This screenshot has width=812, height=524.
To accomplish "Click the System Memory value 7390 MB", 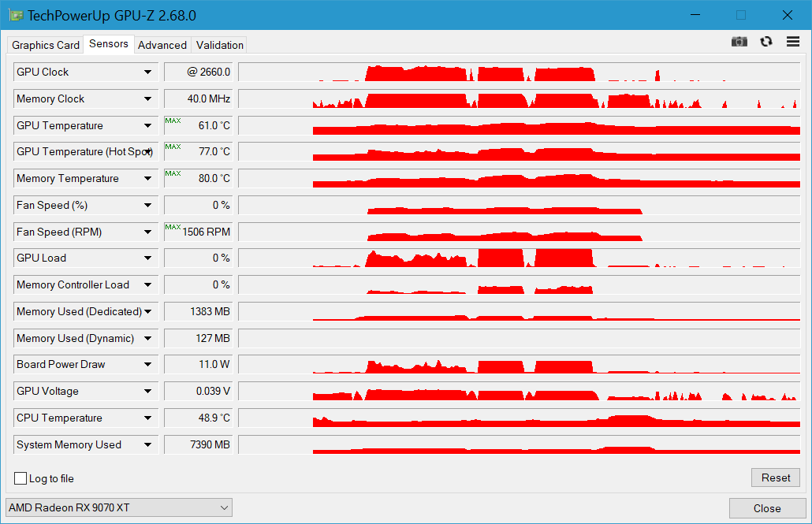I will click(x=199, y=444).
